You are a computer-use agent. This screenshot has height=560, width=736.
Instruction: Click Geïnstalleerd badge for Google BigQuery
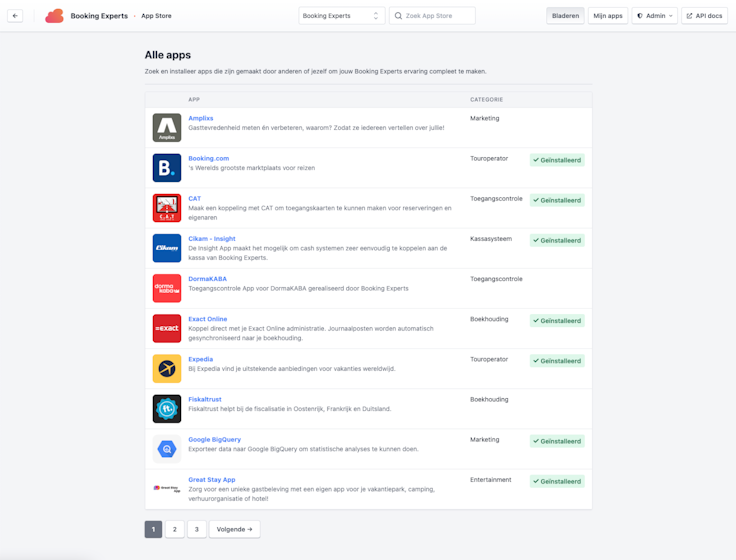(557, 441)
